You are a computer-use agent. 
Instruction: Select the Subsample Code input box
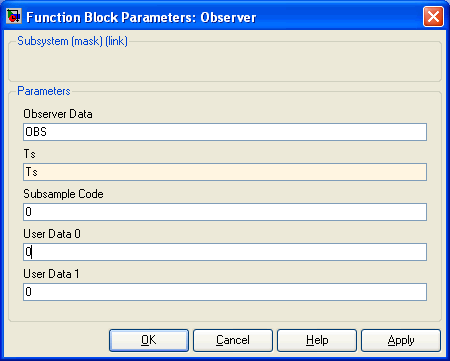(x=225, y=212)
